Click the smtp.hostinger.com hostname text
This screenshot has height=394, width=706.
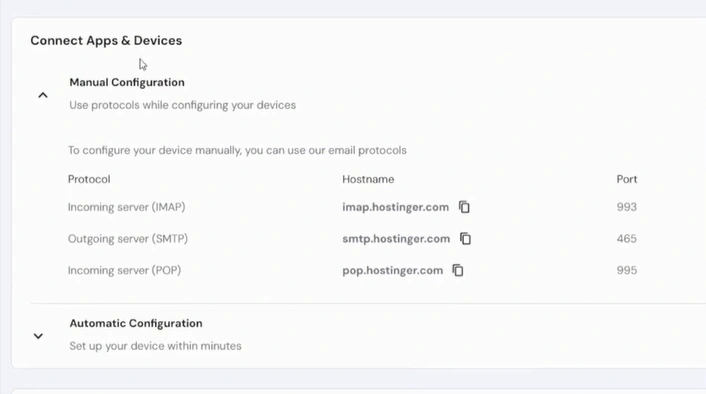[x=396, y=239]
